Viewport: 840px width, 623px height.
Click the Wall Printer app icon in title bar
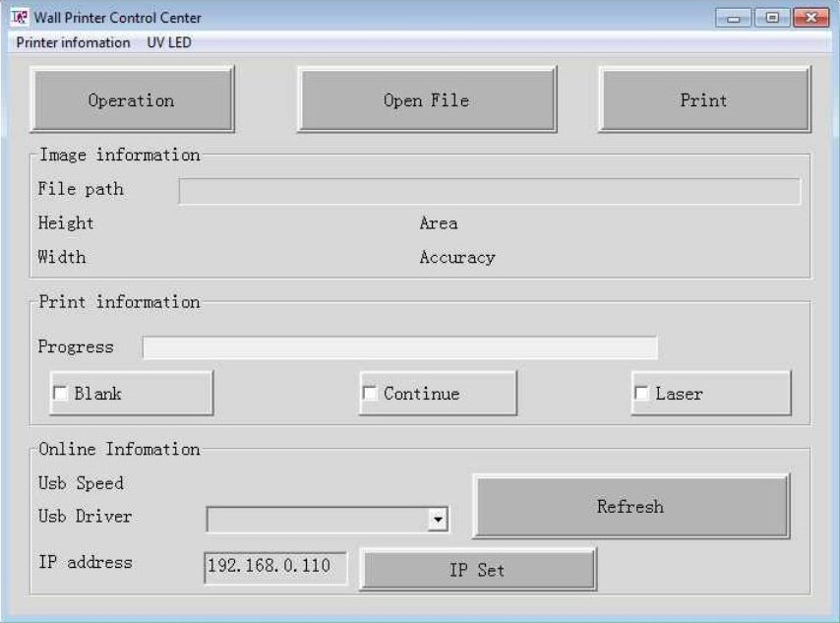pos(20,17)
